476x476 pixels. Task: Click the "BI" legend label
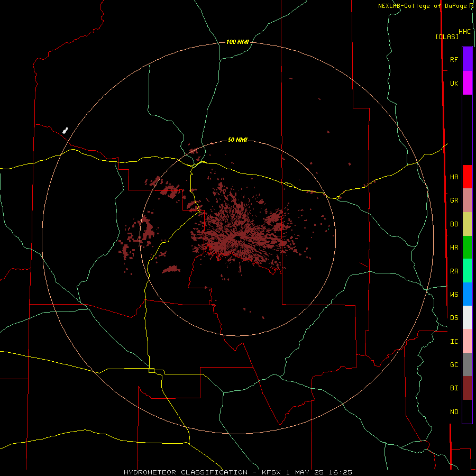pos(454,388)
